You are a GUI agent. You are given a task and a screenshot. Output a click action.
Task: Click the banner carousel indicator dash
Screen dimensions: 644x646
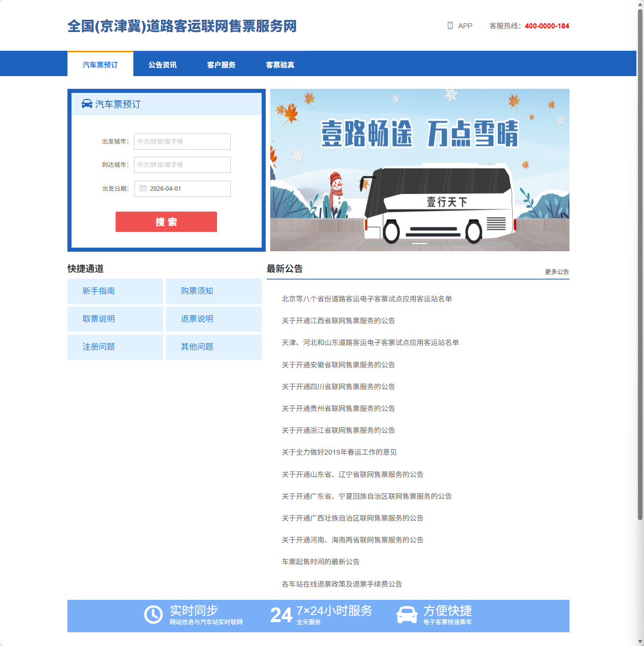pyautogui.click(x=419, y=244)
